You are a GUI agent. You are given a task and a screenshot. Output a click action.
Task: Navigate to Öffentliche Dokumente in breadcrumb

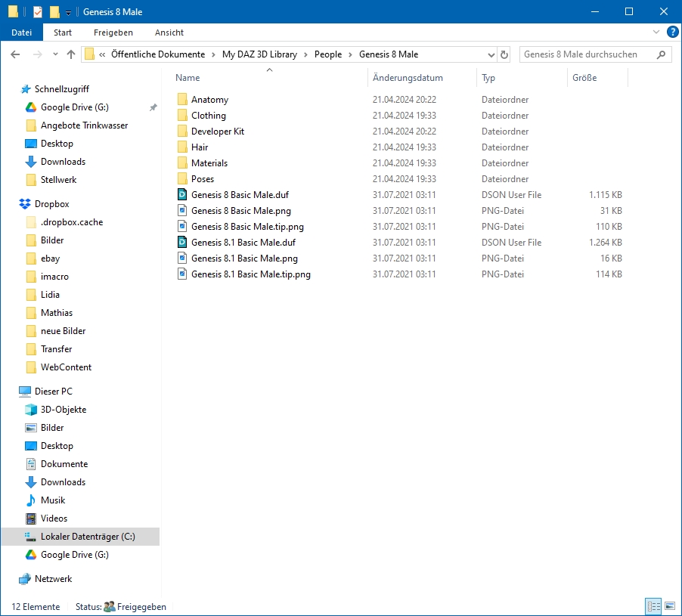[158, 54]
